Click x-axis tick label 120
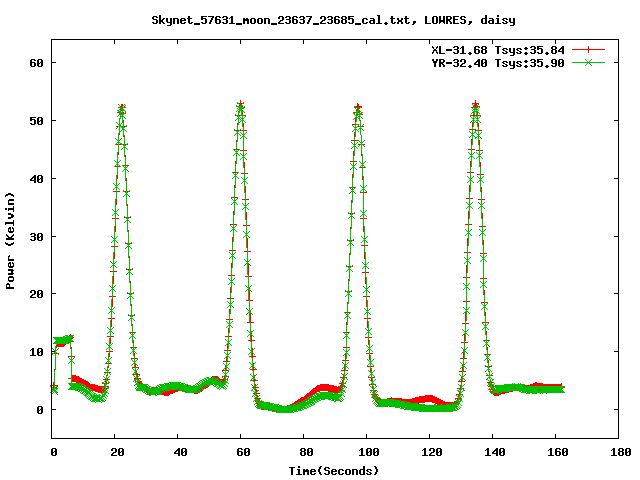 pyautogui.click(x=432, y=452)
